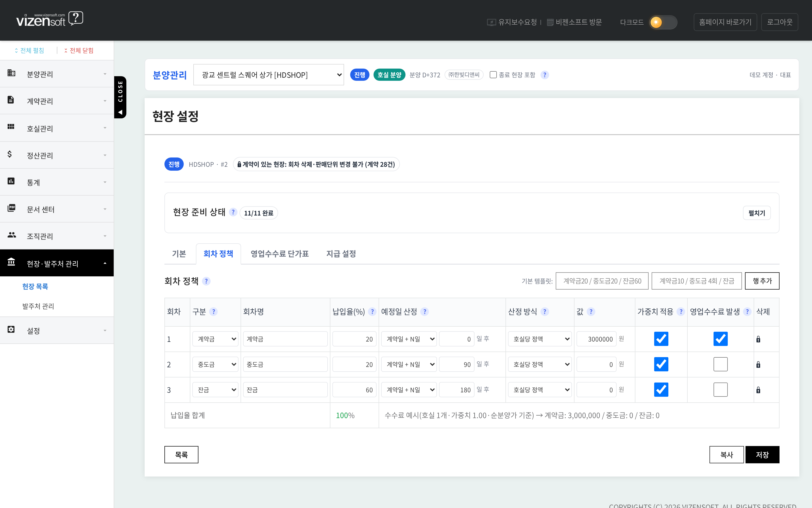Click the help icon in 예정일 산정 header
This screenshot has width=812, height=508.
425,312
